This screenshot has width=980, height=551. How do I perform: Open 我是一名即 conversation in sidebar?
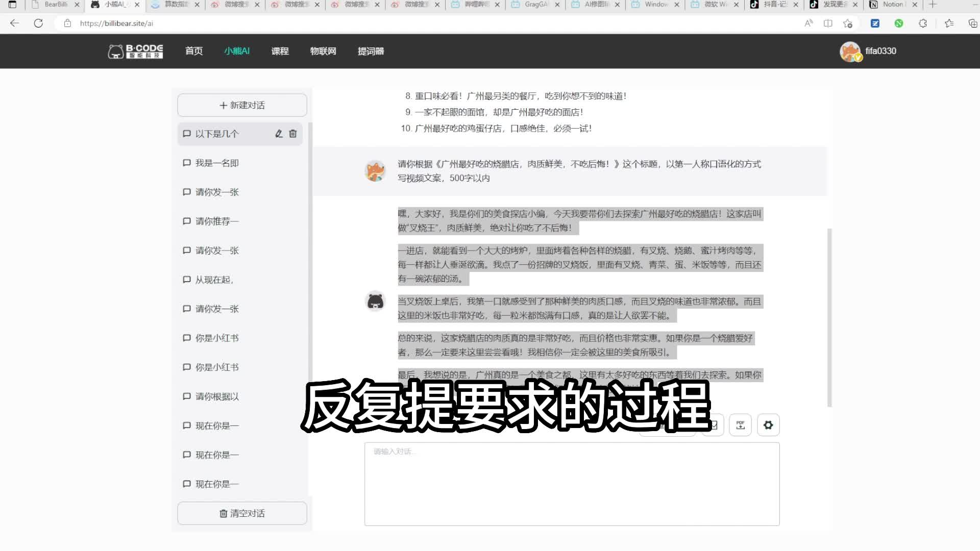(217, 163)
